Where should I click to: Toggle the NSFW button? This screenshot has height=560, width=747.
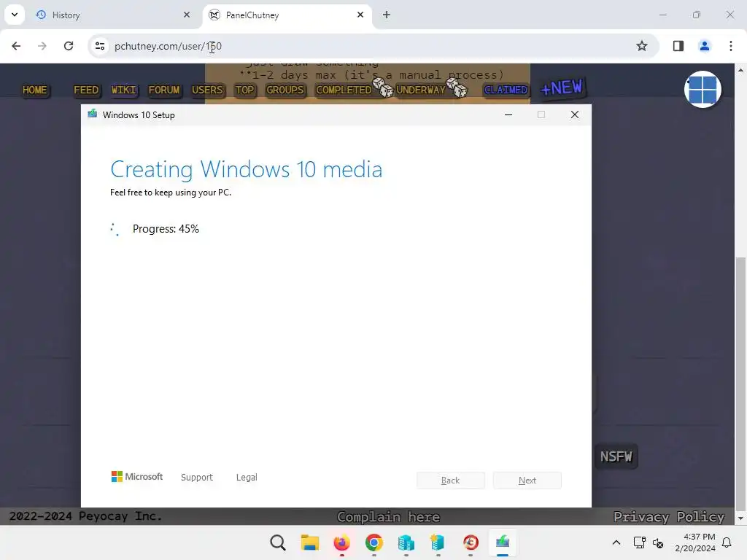click(x=616, y=456)
